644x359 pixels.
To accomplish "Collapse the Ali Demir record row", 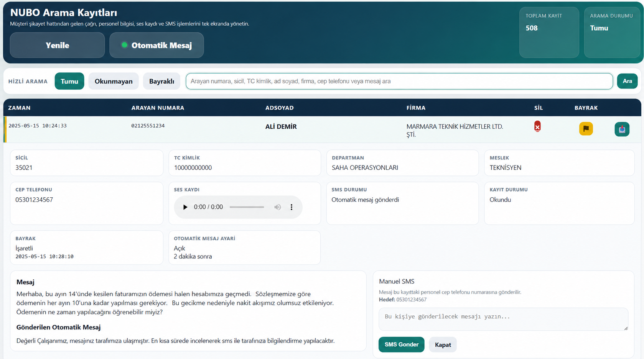I will pos(322,130).
